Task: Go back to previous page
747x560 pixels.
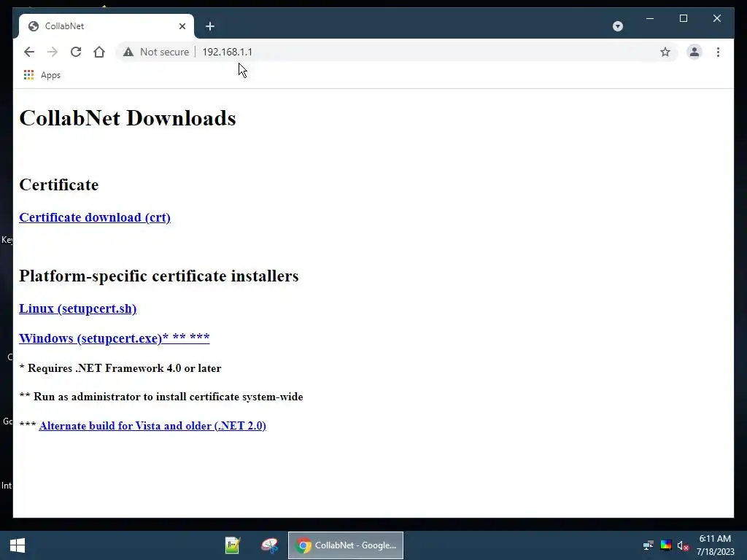Action: 29,52
